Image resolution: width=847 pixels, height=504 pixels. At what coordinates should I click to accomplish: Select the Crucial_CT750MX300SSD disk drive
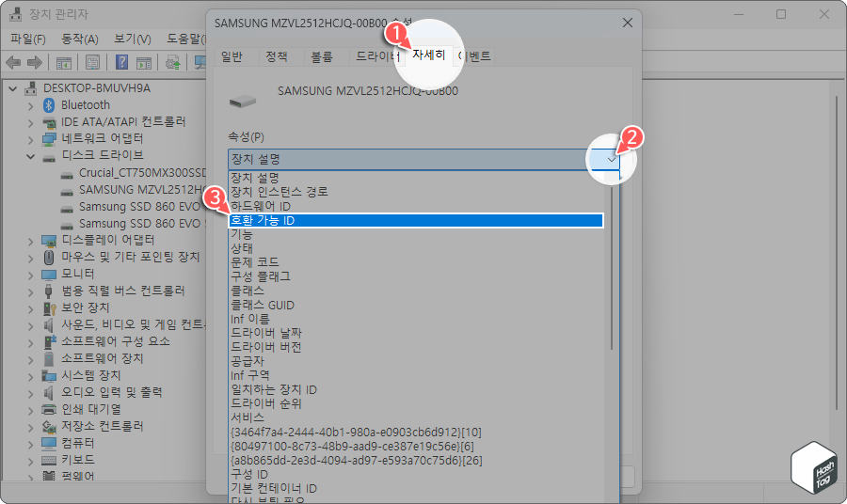142,173
